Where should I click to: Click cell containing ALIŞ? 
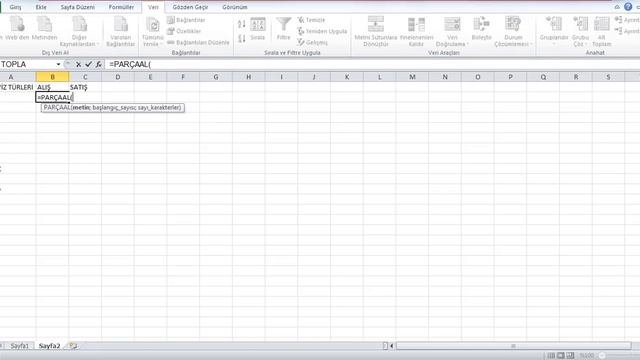pos(52,87)
